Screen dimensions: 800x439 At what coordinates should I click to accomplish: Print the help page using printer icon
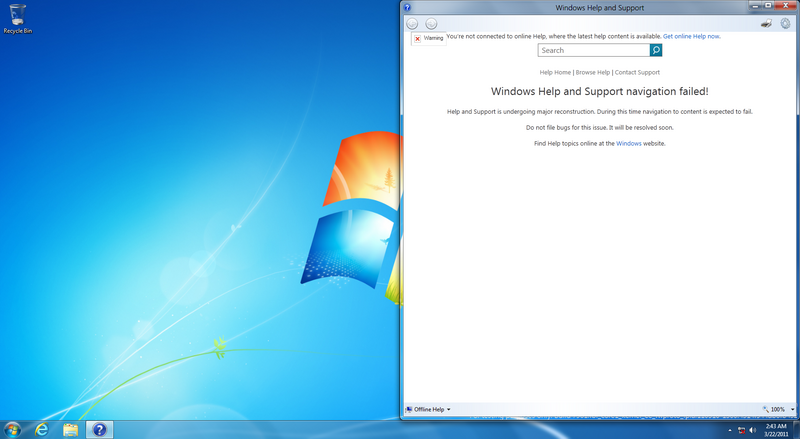click(x=766, y=23)
